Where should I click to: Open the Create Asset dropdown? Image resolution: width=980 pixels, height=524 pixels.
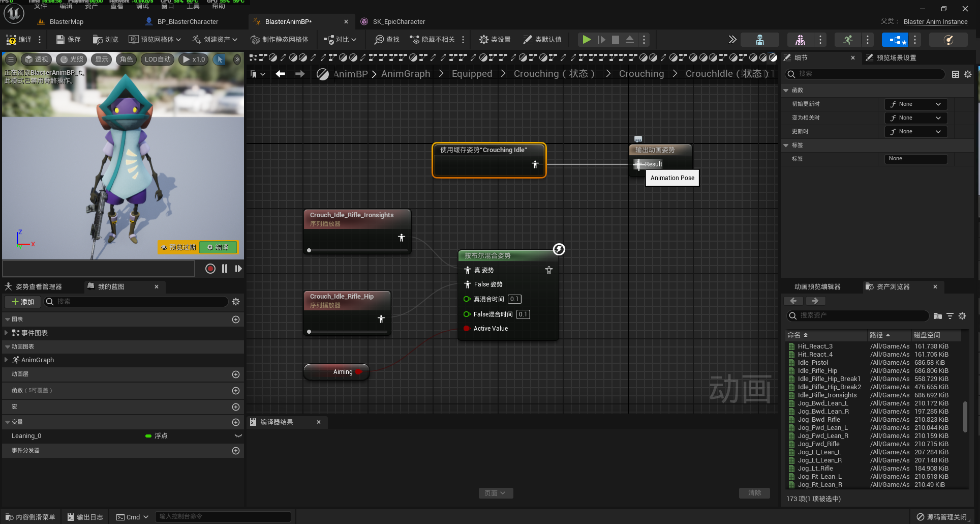pyautogui.click(x=215, y=39)
